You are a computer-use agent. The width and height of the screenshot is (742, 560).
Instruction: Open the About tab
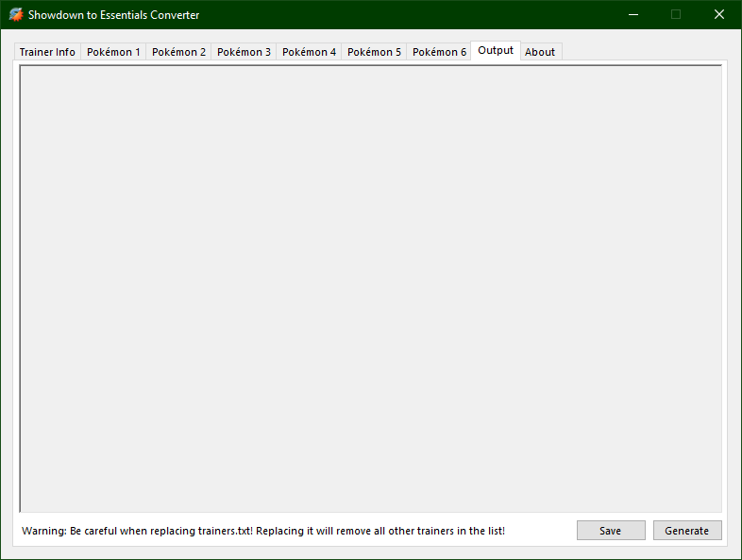click(x=540, y=52)
